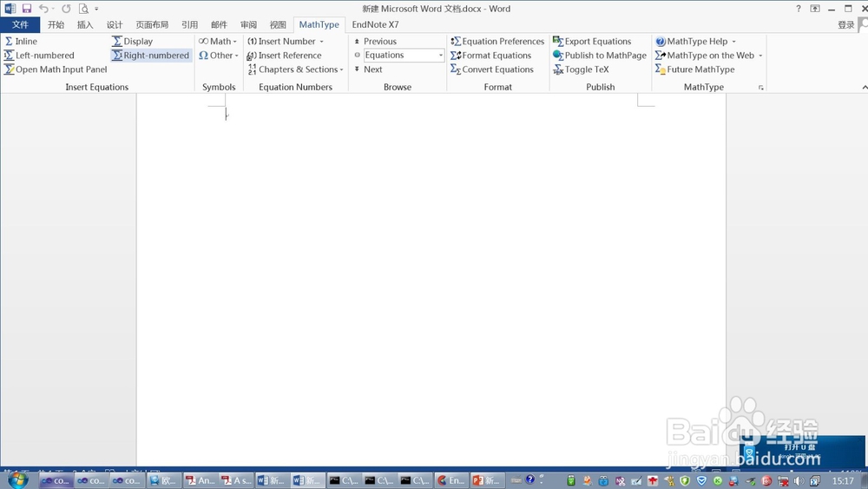This screenshot has width=868, height=489.
Task: Open Equation Preferences
Action: [497, 41]
